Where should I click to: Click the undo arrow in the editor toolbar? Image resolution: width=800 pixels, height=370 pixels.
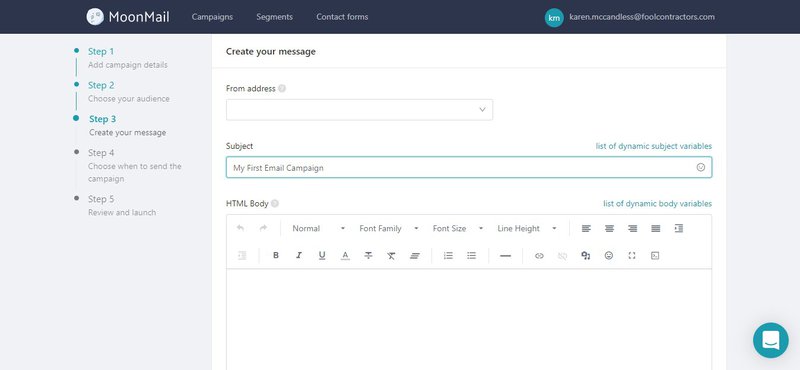(x=240, y=228)
